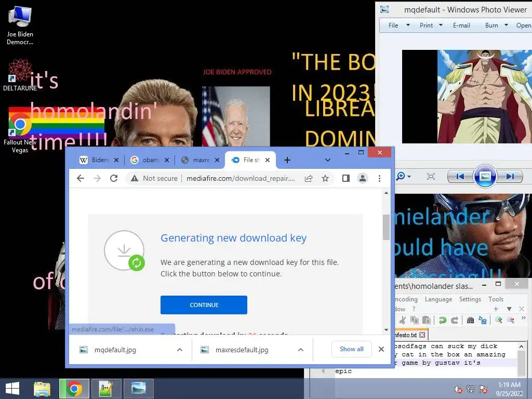Select Fallout New Vegas desktop shortcut
This screenshot has width=532, height=399.
tap(20, 133)
